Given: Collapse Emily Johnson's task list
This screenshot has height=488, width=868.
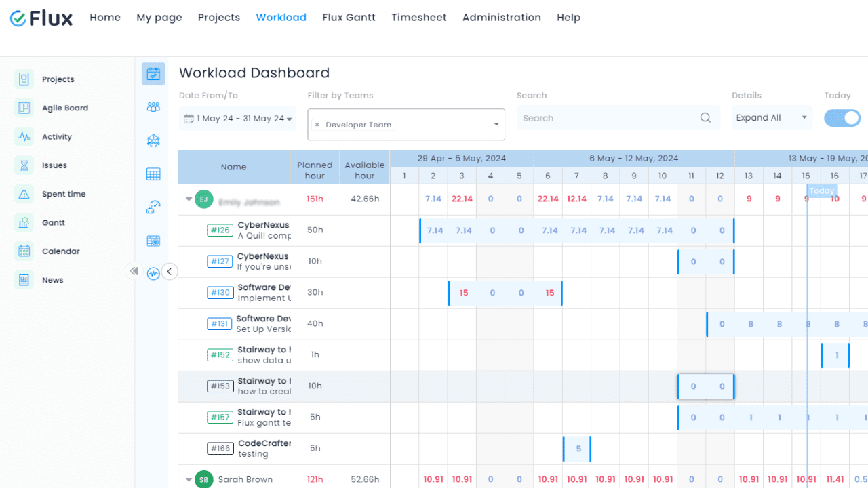Looking at the screenshot, I should (x=189, y=199).
